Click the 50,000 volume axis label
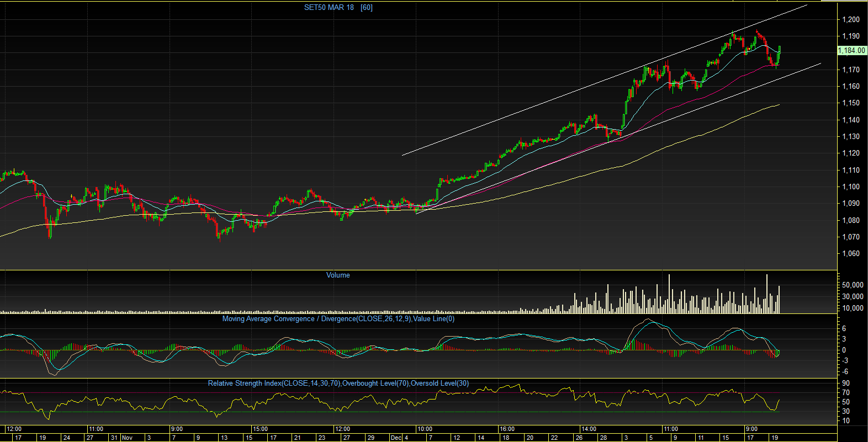868x442 pixels. [853, 285]
